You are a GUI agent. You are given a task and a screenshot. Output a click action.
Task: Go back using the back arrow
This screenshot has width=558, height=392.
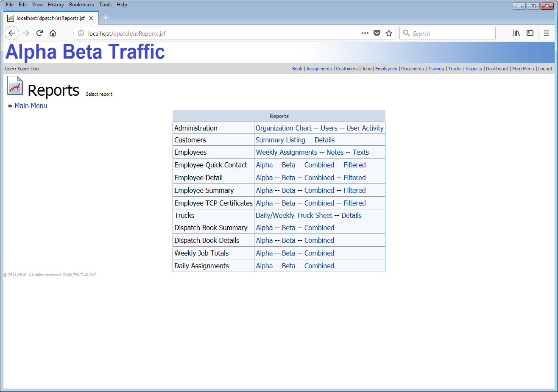click(x=12, y=33)
